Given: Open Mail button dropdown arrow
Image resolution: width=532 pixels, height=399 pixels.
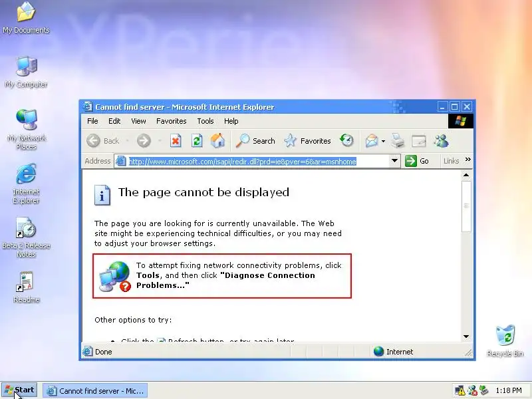Looking at the screenshot, I should point(384,141).
